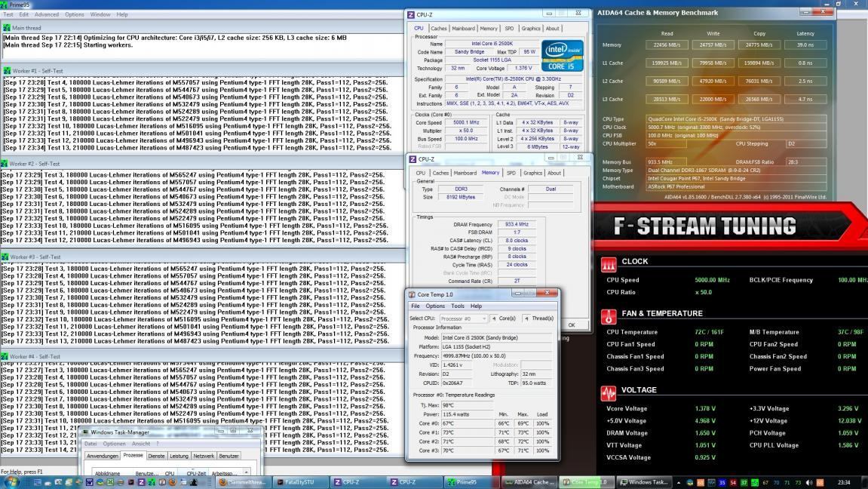The width and height of the screenshot is (868, 489).
Task: Open the Help menu in Core Temp
Action: pyautogui.click(x=476, y=306)
